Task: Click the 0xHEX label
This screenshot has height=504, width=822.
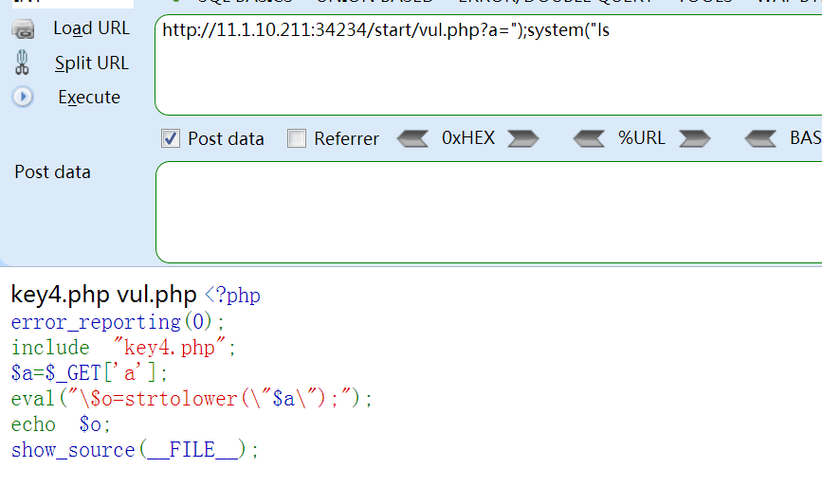Action: click(468, 138)
